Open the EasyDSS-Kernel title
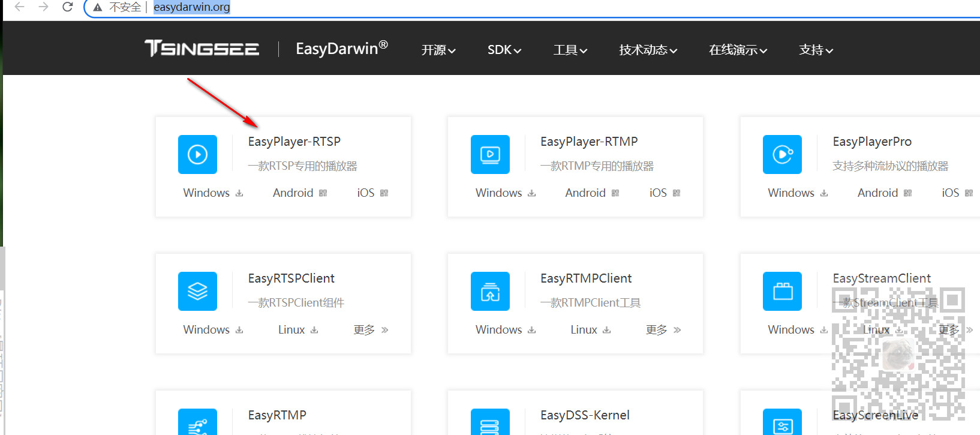 (x=585, y=415)
